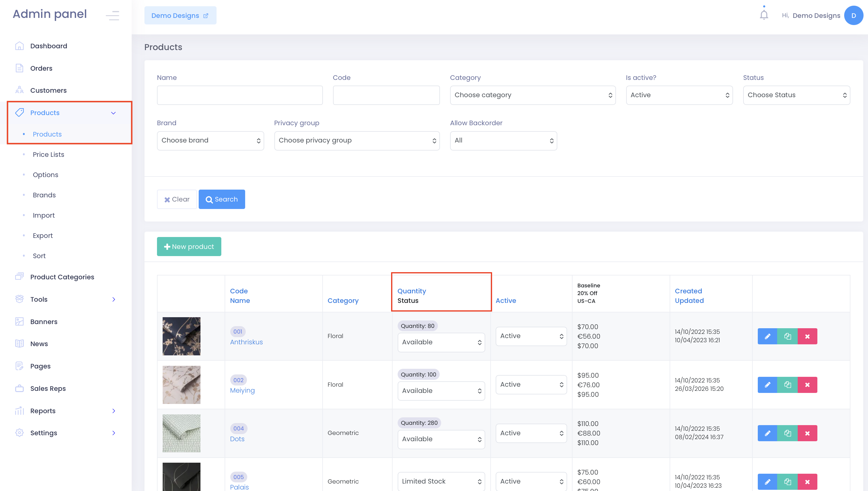This screenshot has height=491, width=868.
Task: Click the duplicate icon for Meiying product
Action: pos(787,385)
